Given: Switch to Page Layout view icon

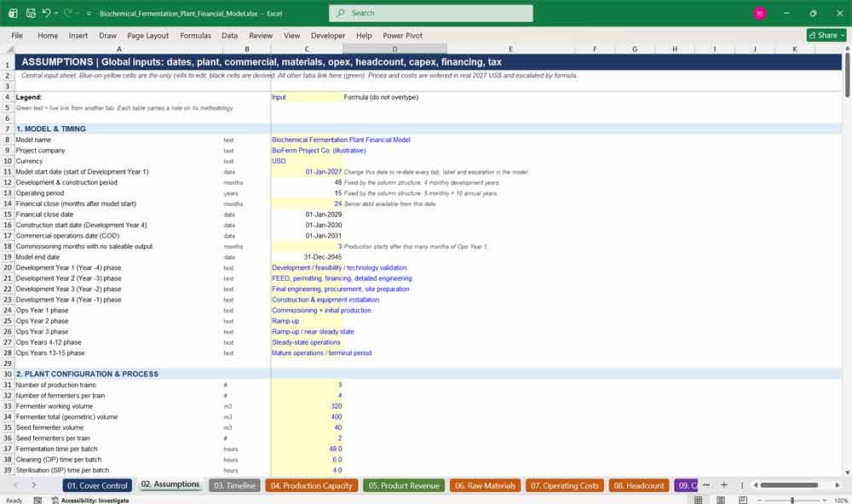Looking at the screenshot, I should [x=721, y=500].
